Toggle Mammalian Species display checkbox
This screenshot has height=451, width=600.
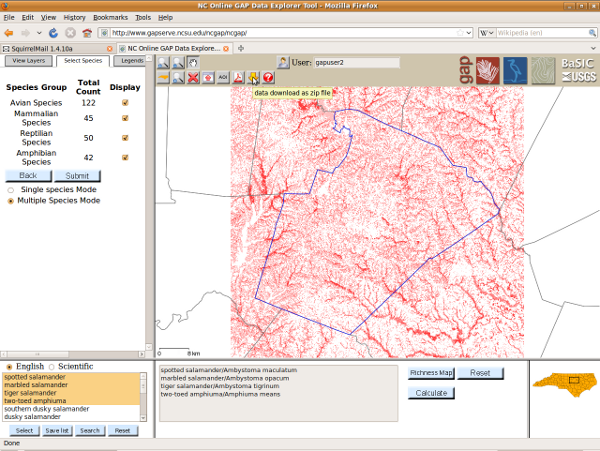125,118
